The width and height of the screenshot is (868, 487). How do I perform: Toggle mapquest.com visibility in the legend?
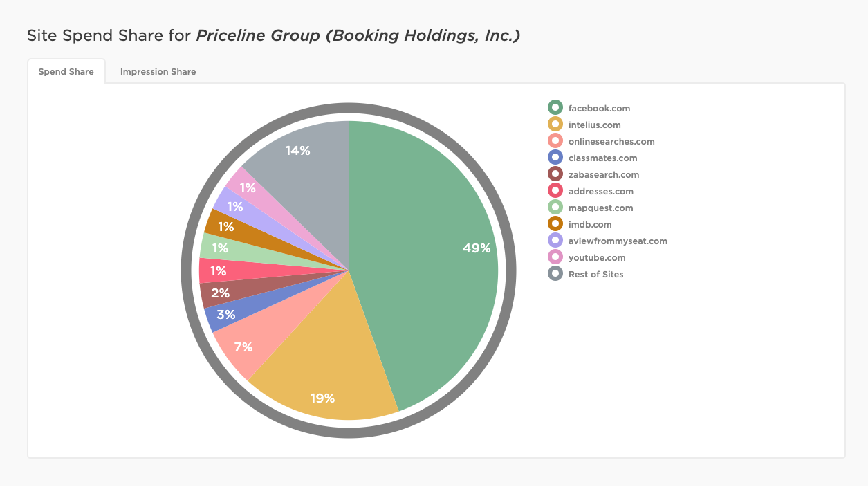600,208
